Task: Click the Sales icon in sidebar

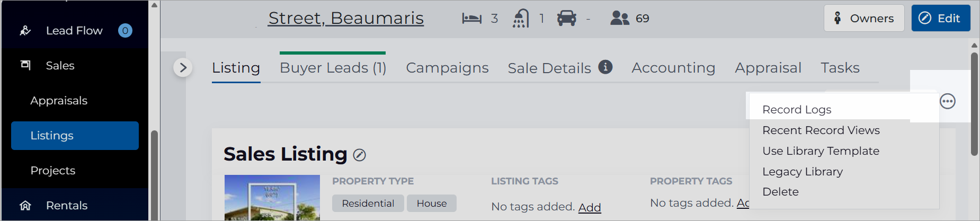Action: click(25, 65)
